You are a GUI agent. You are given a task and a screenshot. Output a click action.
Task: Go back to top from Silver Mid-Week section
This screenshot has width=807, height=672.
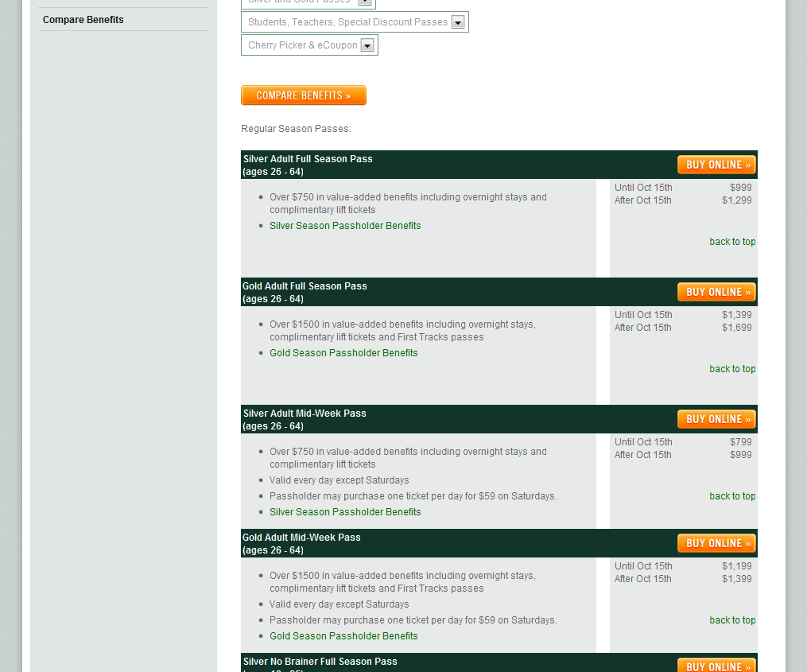pos(732,496)
